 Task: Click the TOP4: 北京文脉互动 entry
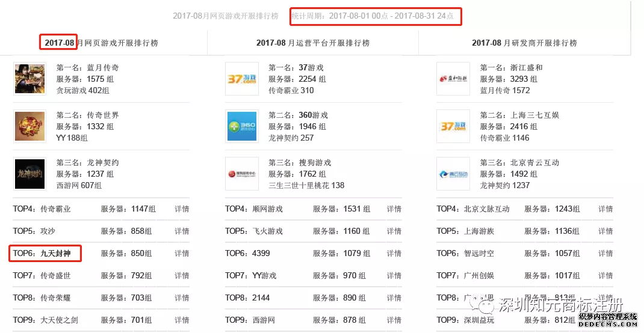[x=473, y=209]
